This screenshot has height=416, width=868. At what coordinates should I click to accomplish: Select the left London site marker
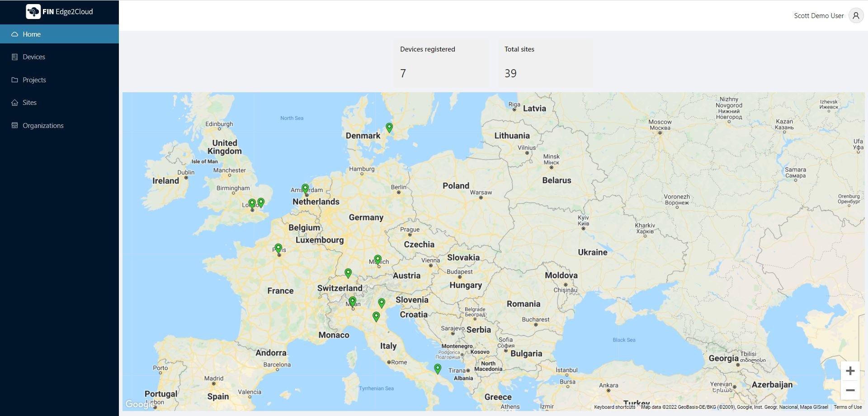252,204
